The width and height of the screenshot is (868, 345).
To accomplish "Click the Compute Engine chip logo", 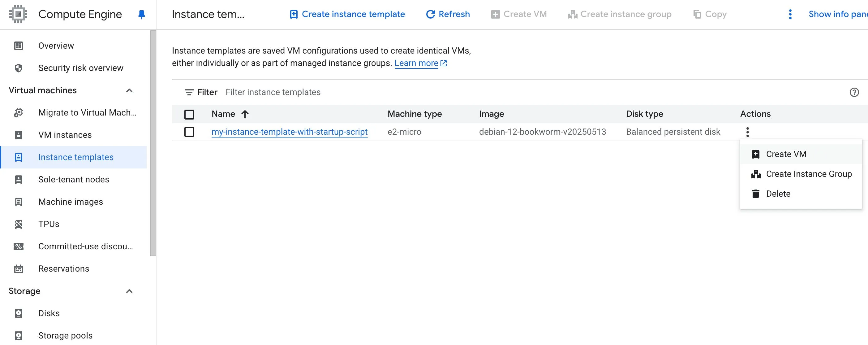I will click(x=18, y=14).
